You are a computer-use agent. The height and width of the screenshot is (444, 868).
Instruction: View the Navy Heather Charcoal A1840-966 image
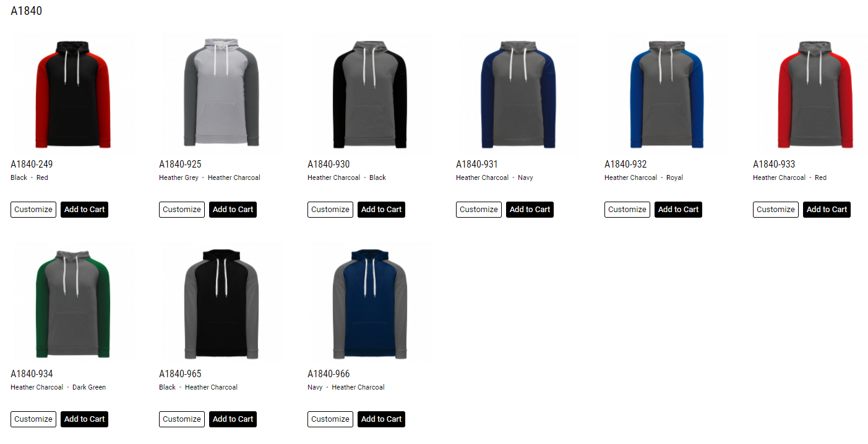pyautogui.click(x=370, y=304)
